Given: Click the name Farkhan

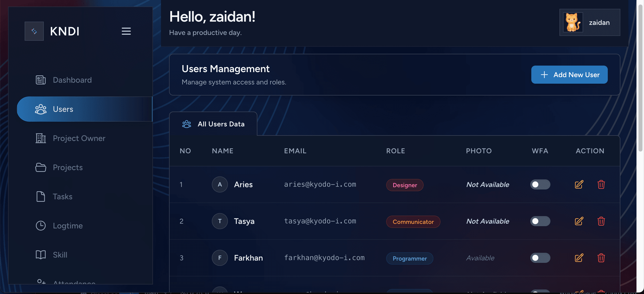Looking at the screenshot, I should click(248, 258).
